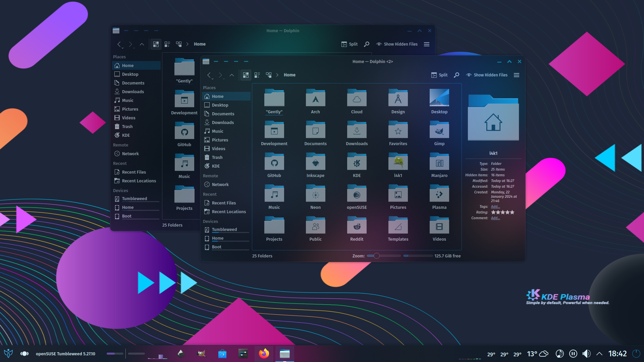Open the application launcher in the panel

point(8,353)
